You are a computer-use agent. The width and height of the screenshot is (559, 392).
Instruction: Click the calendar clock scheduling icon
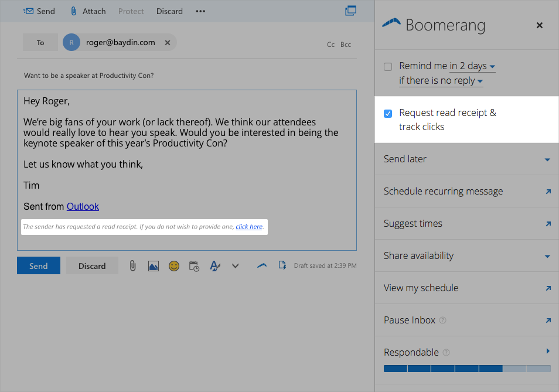pyautogui.click(x=194, y=266)
